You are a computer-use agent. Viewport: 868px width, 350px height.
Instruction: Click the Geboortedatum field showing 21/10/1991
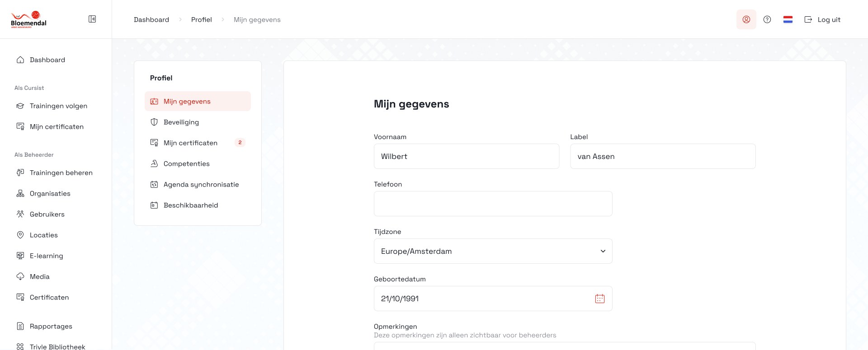493,299
